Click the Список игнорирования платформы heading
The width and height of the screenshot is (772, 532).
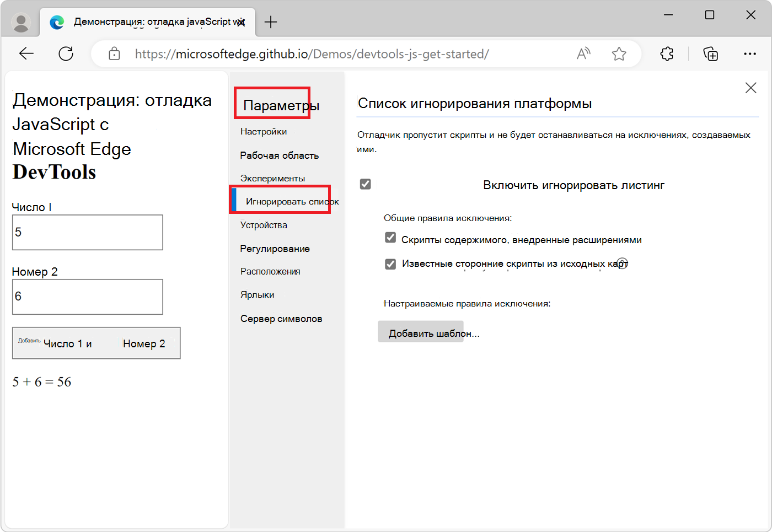click(x=475, y=104)
